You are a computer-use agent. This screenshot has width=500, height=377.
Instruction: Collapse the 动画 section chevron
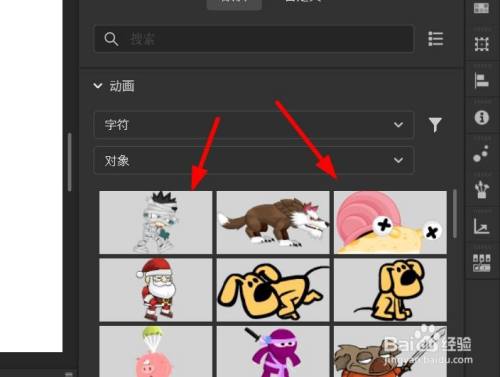click(98, 86)
